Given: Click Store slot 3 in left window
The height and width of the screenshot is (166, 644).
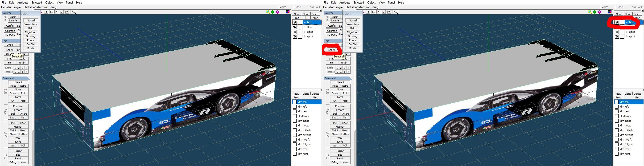Looking at the screenshot, I should [x=22, y=68].
